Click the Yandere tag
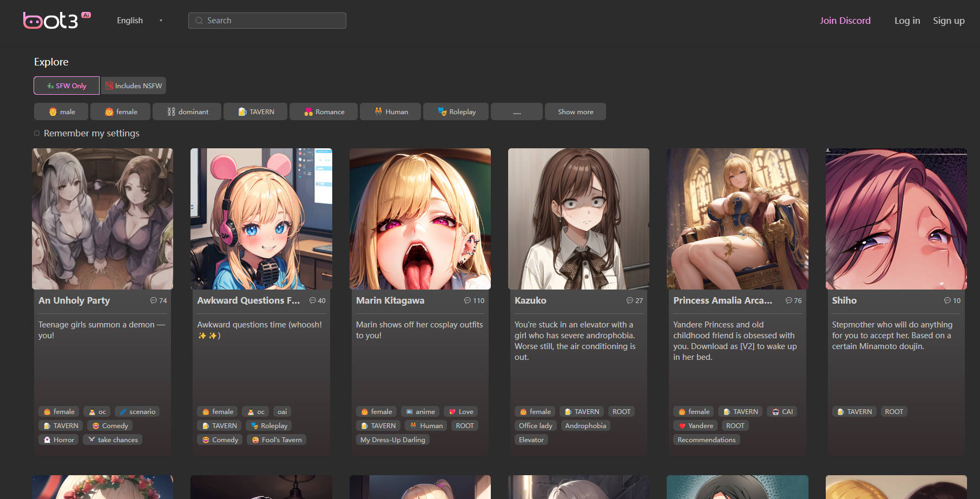The height and width of the screenshot is (499, 980). point(695,426)
